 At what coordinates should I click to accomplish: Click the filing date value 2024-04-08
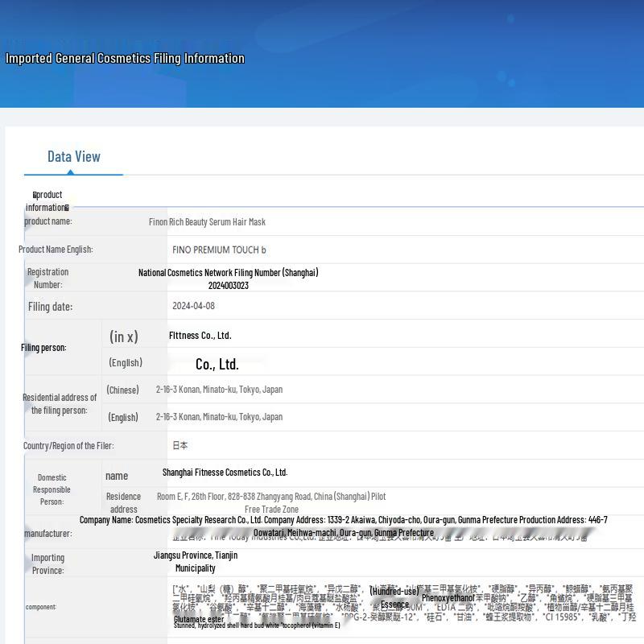click(193, 306)
